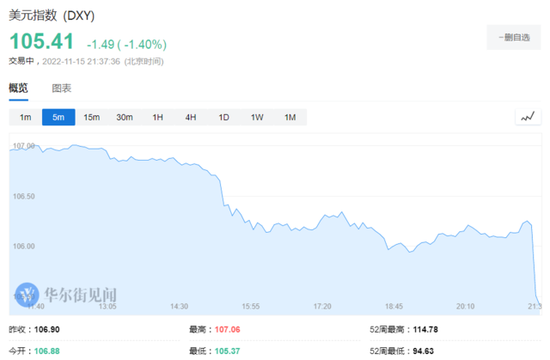
Task: Show the 1W weekly chart
Action: pyautogui.click(x=257, y=117)
